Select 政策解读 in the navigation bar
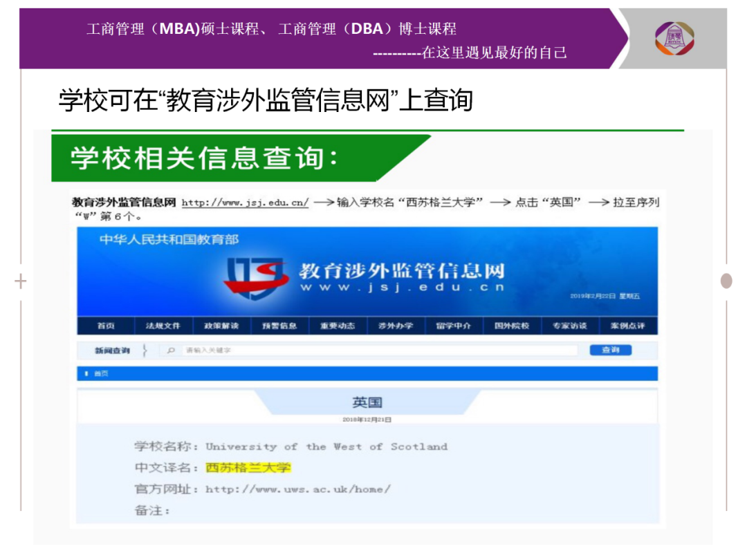Image resolution: width=747 pixels, height=560 pixels. click(x=221, y=326)
